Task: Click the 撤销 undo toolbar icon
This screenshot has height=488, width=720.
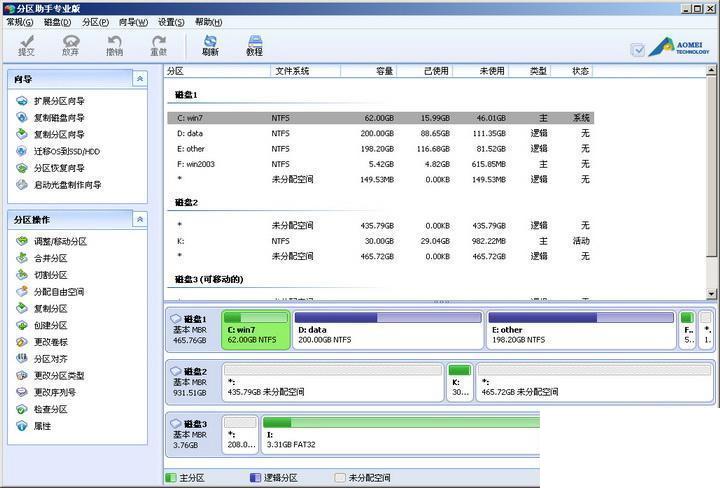Action: [x=114, y=45]
